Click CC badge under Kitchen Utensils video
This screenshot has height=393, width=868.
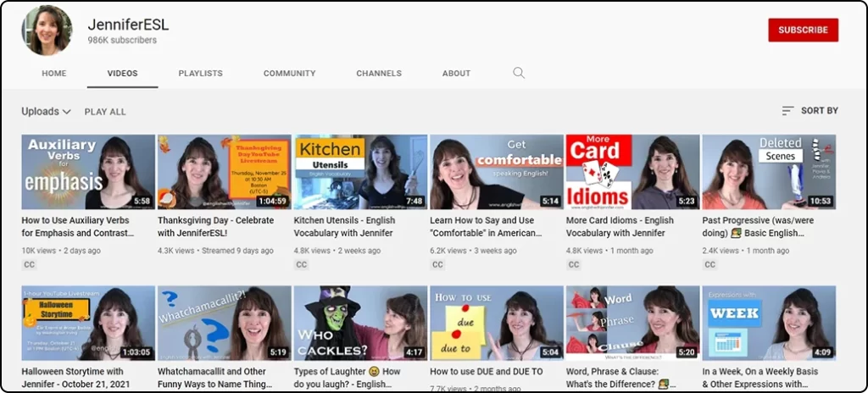pos(302,264)
